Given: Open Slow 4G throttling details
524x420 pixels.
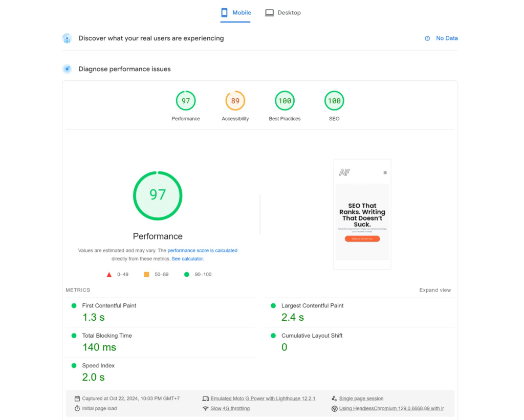Looking at the screenshot, I should [230, 409].
